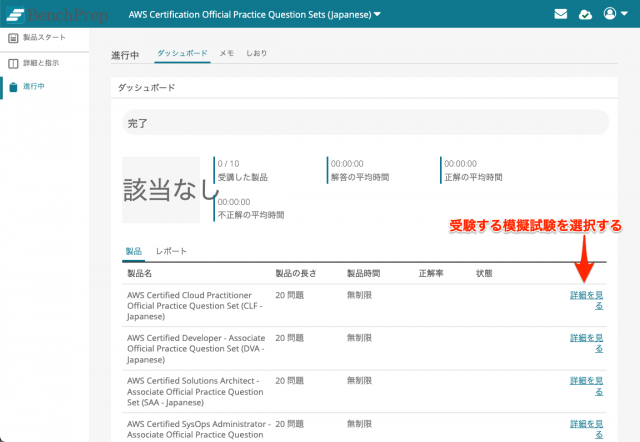Screen dimensions: 640x442
Task: Expand the AWS Certification course title dropdown
Action: 255,15
